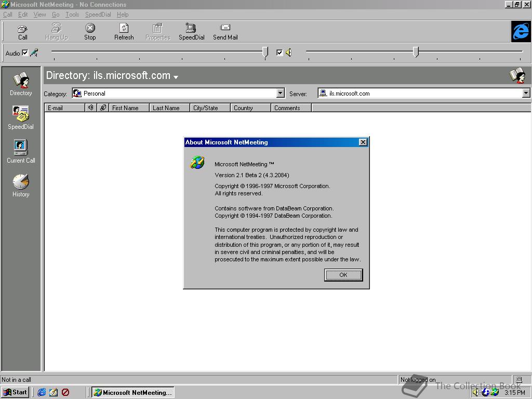Viewport: 532px width, 399px height.
Task: Sort by Country column header
Action: [251, 108]
